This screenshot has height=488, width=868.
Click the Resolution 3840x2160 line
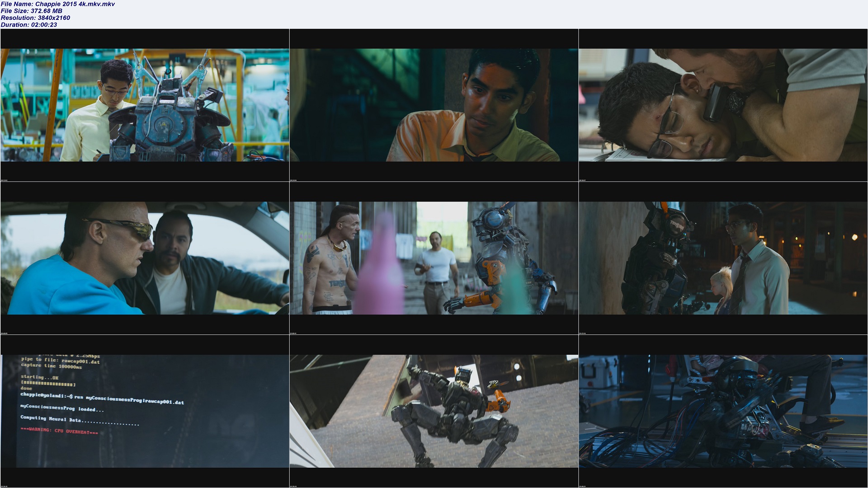point(35,18)
